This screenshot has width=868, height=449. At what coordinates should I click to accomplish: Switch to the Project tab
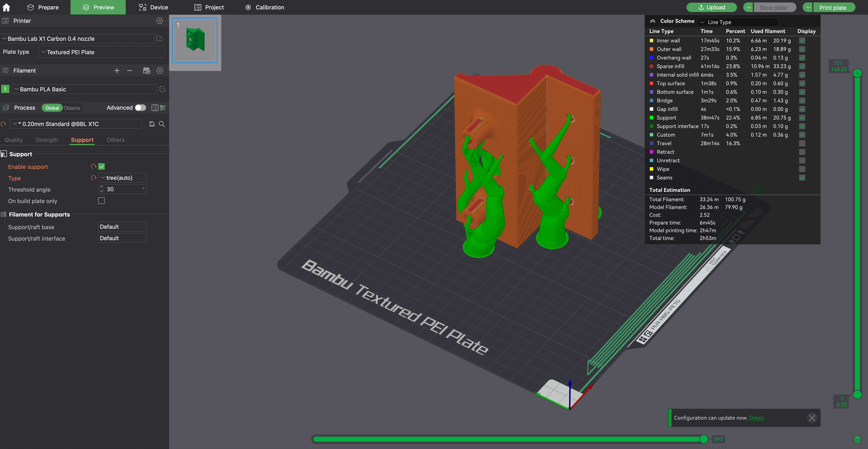209,7
